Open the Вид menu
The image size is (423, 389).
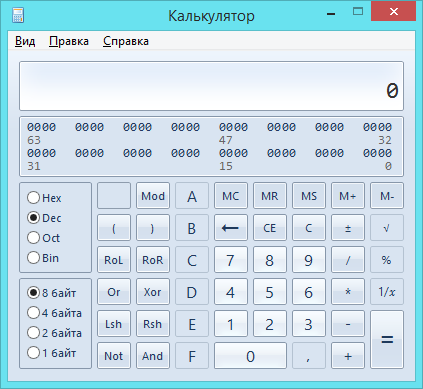(25, 41)
